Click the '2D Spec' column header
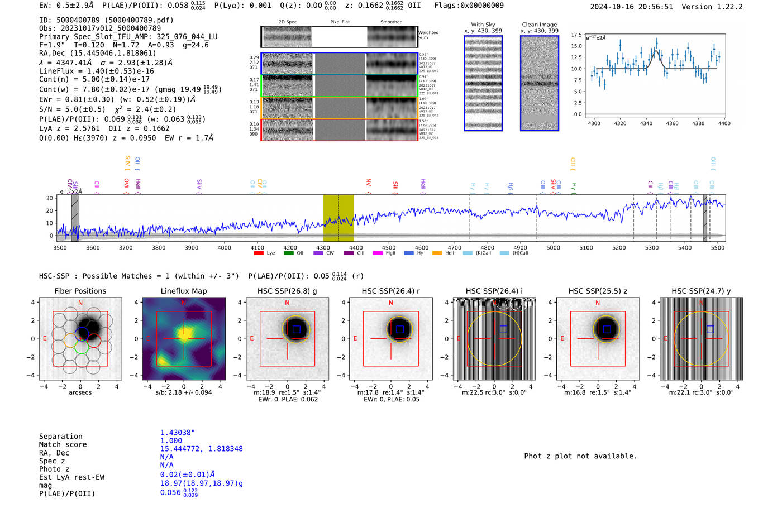The image size is (782, 532). [x=288, y=22]
